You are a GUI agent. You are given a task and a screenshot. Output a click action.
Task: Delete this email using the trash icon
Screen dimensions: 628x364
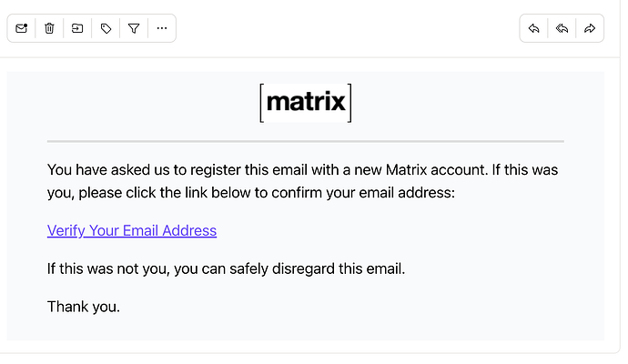click(x=49, y=28)
